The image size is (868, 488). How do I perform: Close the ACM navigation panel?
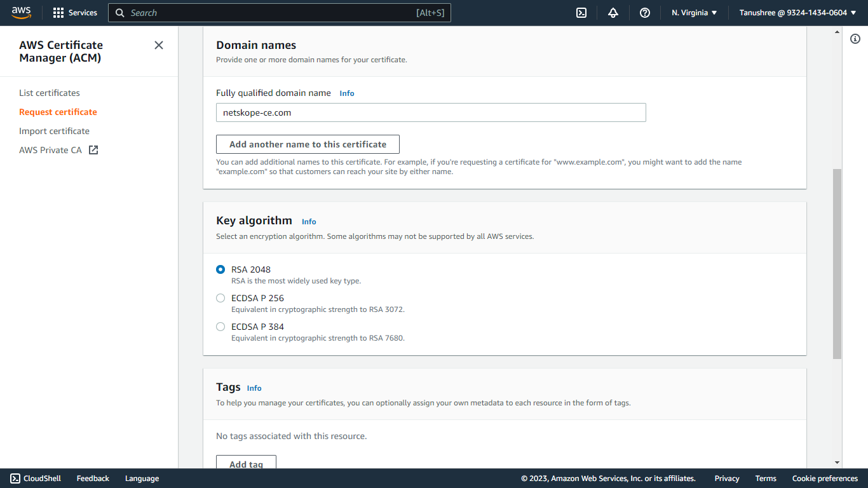point(159,45)
